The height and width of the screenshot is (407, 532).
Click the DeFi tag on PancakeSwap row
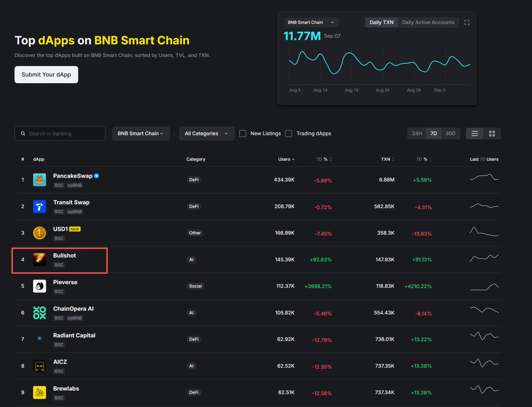pyautogui.click(x=194, y=180)
